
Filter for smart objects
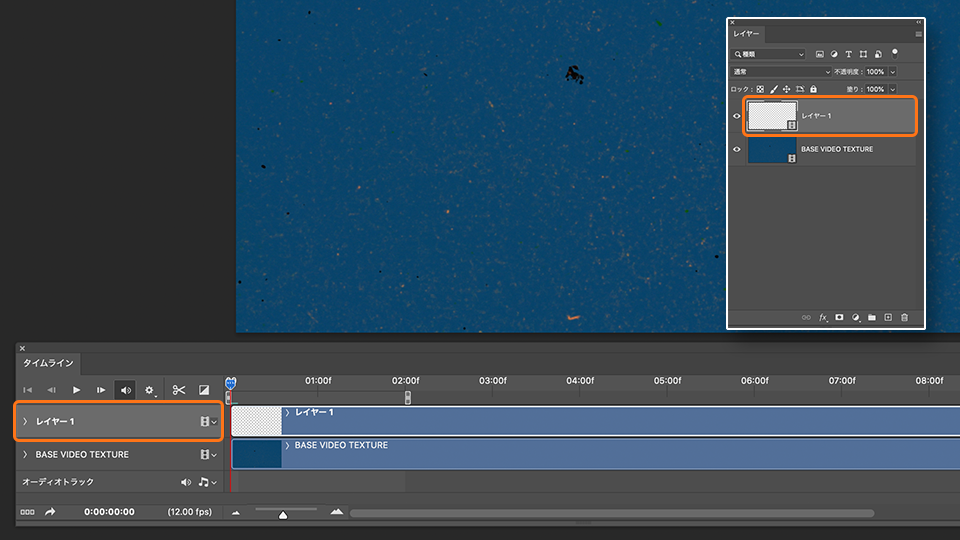(x=878, y=54)
